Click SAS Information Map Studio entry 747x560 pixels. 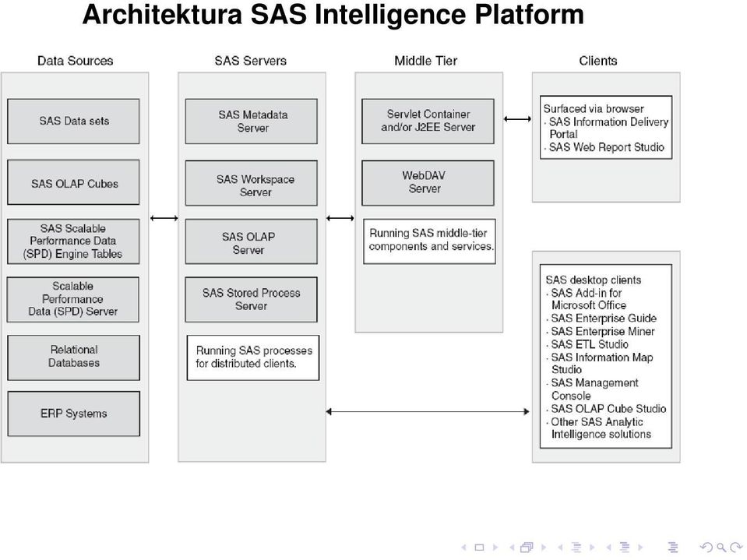pos(600,363)
